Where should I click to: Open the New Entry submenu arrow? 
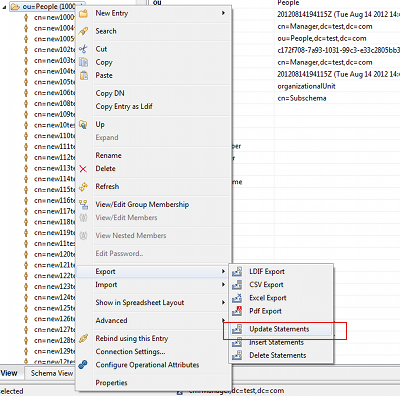coord(223,13)
